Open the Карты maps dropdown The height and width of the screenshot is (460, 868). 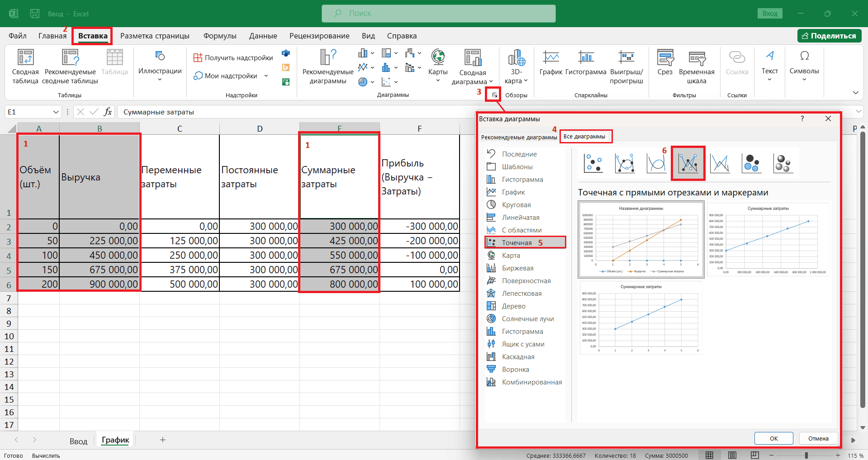[x=438, y=66]
